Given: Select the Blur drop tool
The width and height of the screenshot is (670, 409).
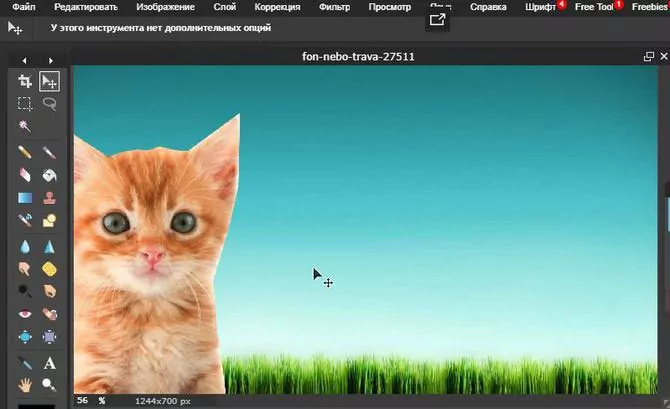Looking at the screenshot, I should pyautogui.click(x=25, y=247).
